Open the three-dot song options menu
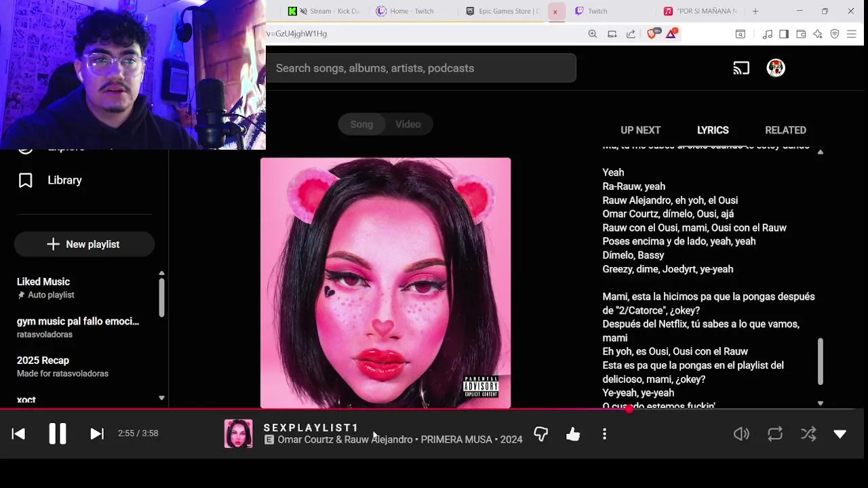 tap(604, 434)
